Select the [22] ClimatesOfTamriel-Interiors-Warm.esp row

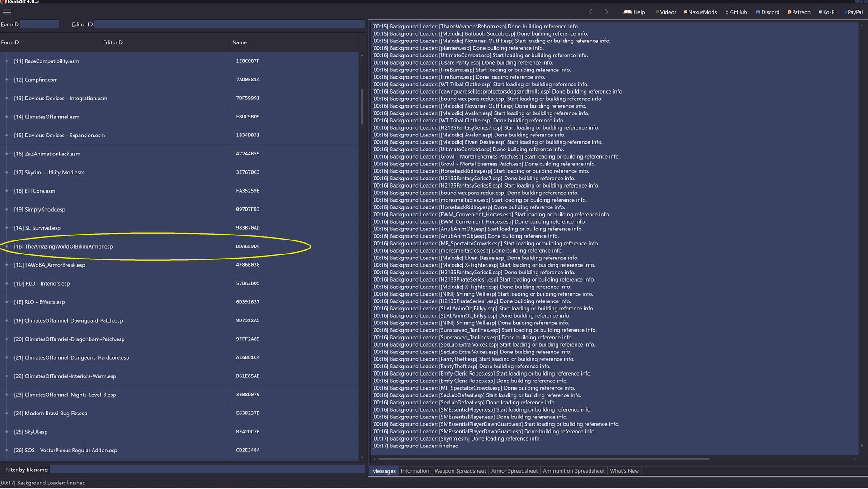coord(179,376)
